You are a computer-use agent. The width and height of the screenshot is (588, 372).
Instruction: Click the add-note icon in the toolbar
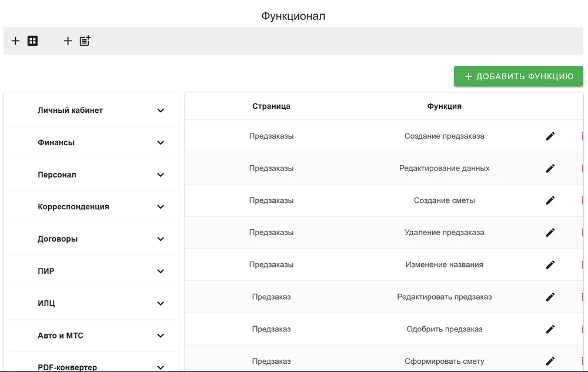click(x=84, y=41)
